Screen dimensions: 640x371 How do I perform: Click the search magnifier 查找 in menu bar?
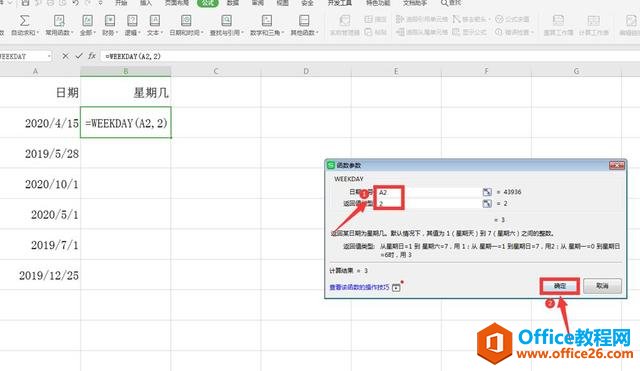coord(451,3)
